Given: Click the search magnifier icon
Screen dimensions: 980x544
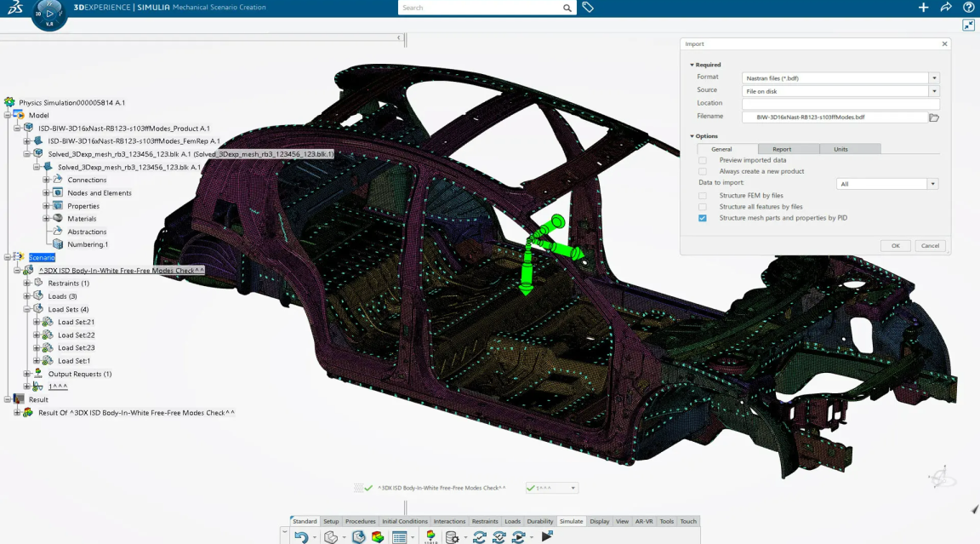Looking at the screenshot, I should click(x=567, y=8).
